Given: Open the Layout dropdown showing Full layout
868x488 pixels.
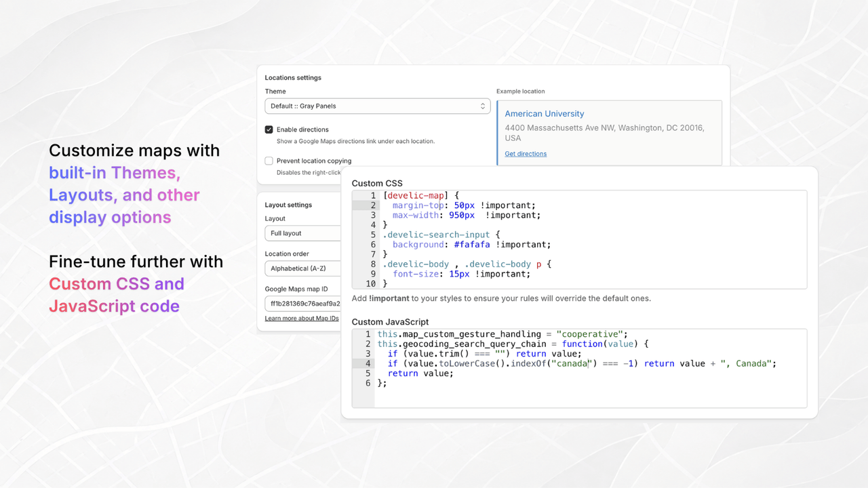Looking at the screenshot, I should (303, 233).
